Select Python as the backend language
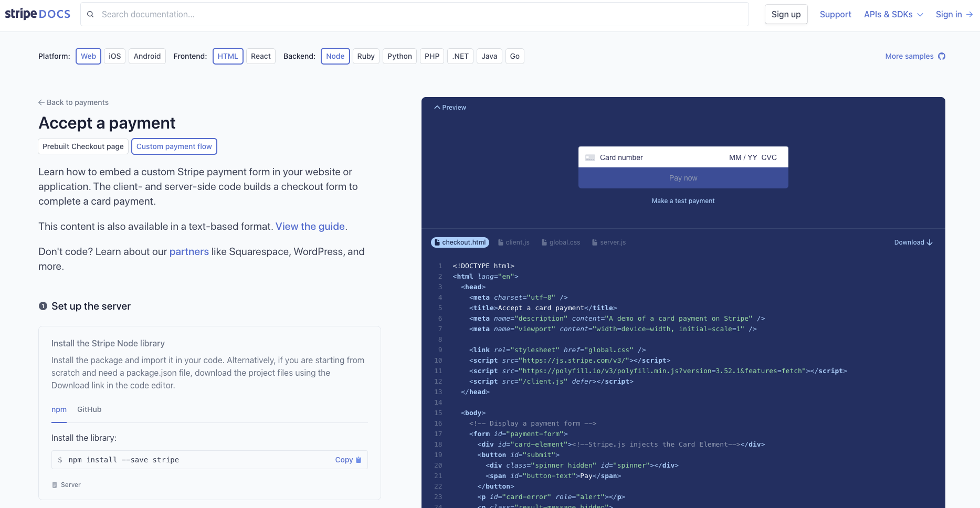Viewport: 980px width, 508px height. pyautogui.click(x=399, y=56)
